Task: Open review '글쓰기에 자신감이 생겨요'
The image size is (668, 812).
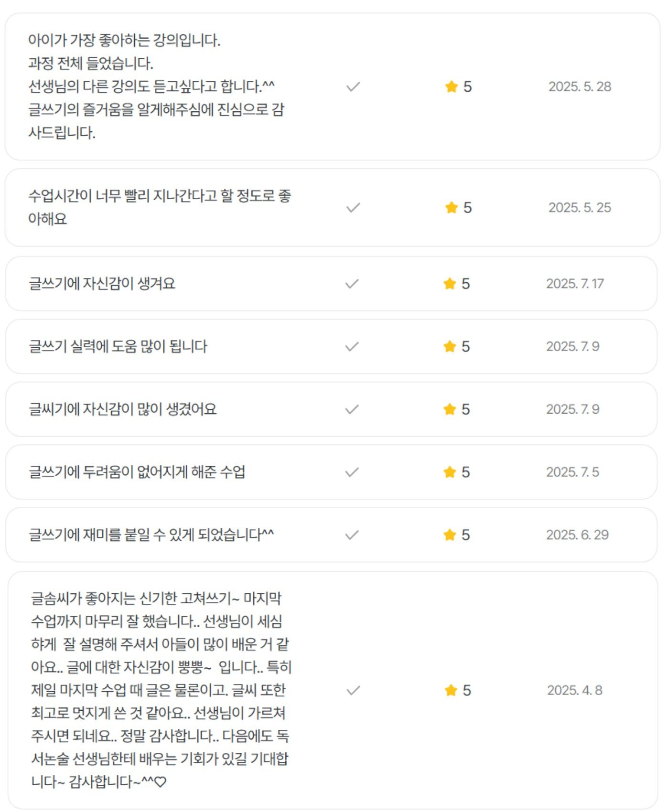Action: [102, 284]
